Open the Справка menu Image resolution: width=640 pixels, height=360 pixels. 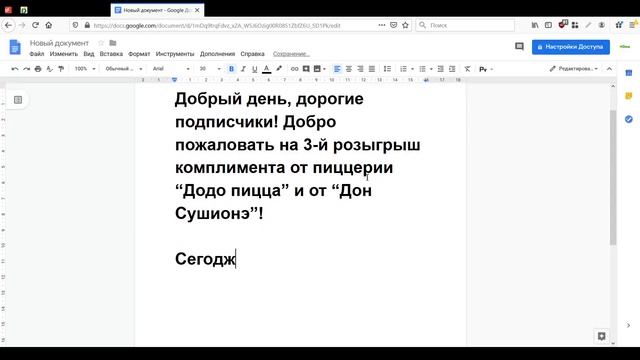(x=252, y=54)
